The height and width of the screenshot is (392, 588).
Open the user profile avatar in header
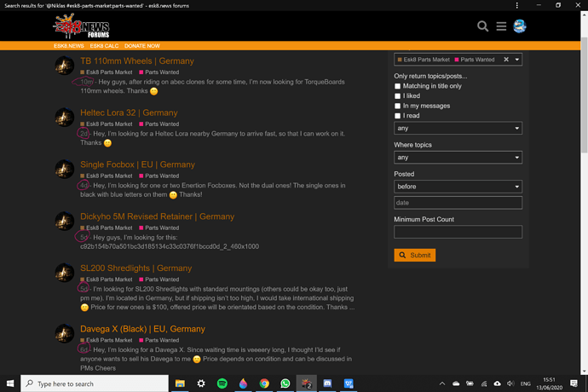(519, 26)
